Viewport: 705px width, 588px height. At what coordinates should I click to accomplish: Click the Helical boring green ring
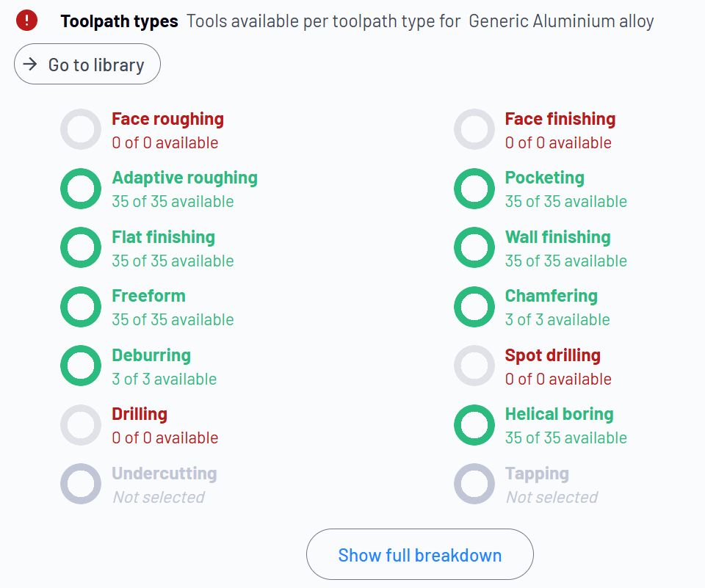click(x=474, y=425)
